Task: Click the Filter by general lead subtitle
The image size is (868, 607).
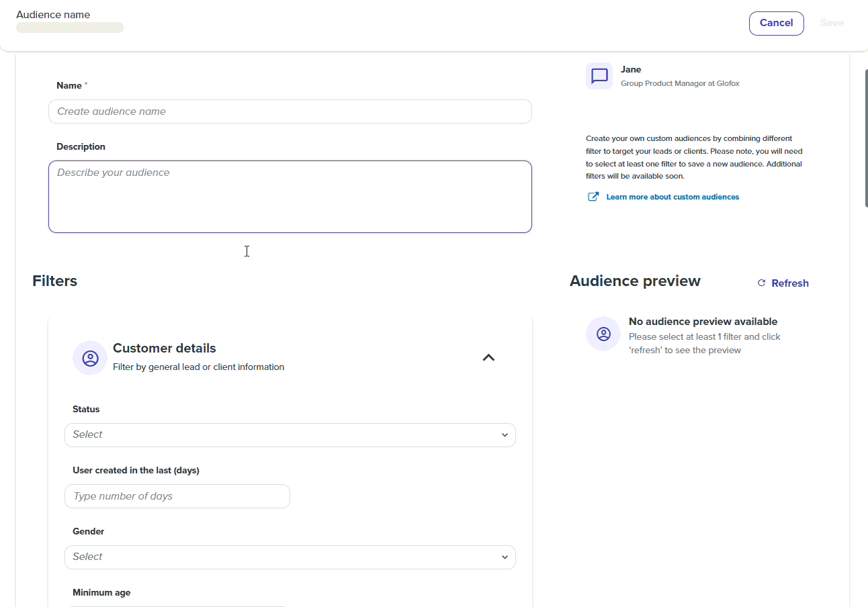Action: coord(198,367)
